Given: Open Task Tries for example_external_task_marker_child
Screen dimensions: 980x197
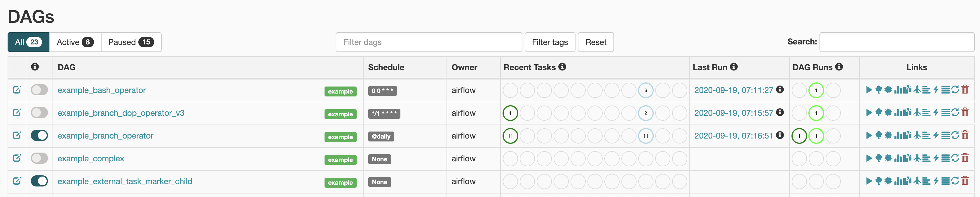Looking at the screenshot, I should [x=907, y=181].
